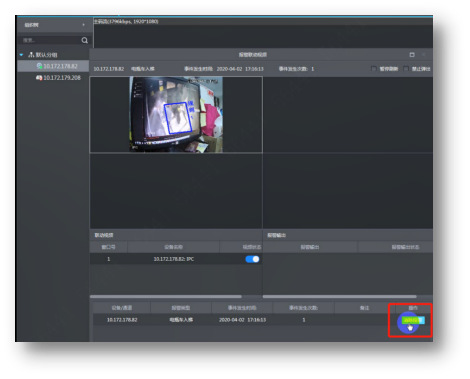This screenshot has height=379, width=470.
Task: Click the default group hierarchy icon in the tree
Action: pyautogui.click(x=31, y=54)
